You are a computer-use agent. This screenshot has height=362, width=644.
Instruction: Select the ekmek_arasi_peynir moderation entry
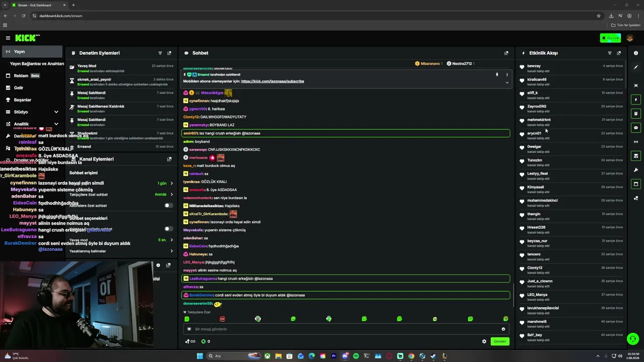click(x=121, y=81)
